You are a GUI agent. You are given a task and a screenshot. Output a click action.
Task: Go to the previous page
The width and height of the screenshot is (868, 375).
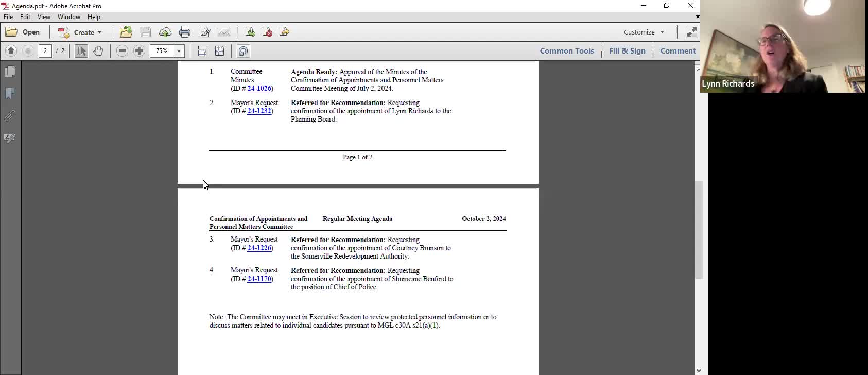[11, 50]
